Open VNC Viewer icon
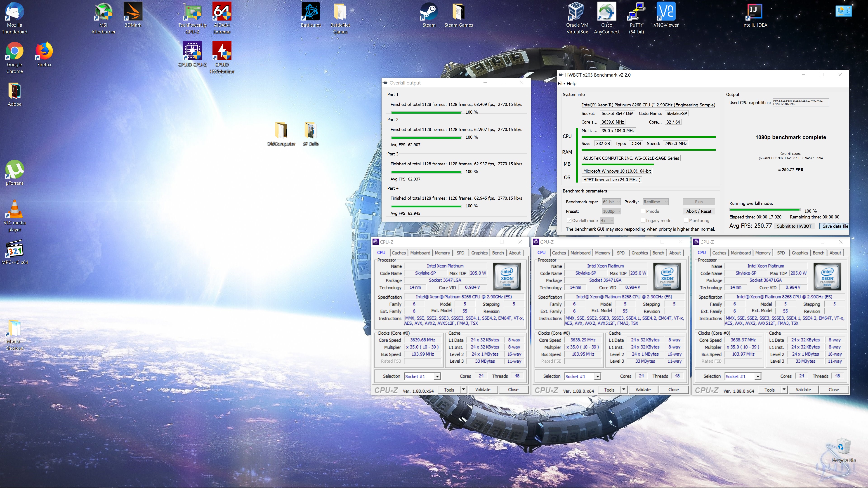This screenshot has height=488, width=868. (x=666, y=15)
